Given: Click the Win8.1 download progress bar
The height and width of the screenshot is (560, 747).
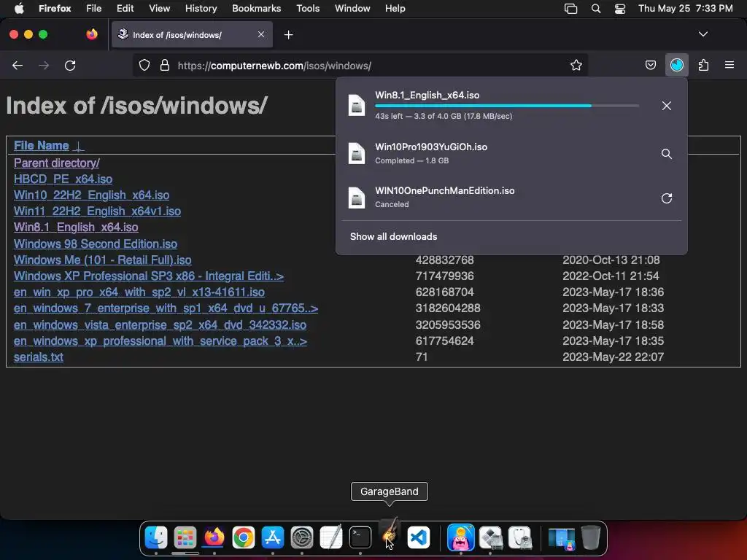Looking at the screenshot, I should (x=507, y=106).
